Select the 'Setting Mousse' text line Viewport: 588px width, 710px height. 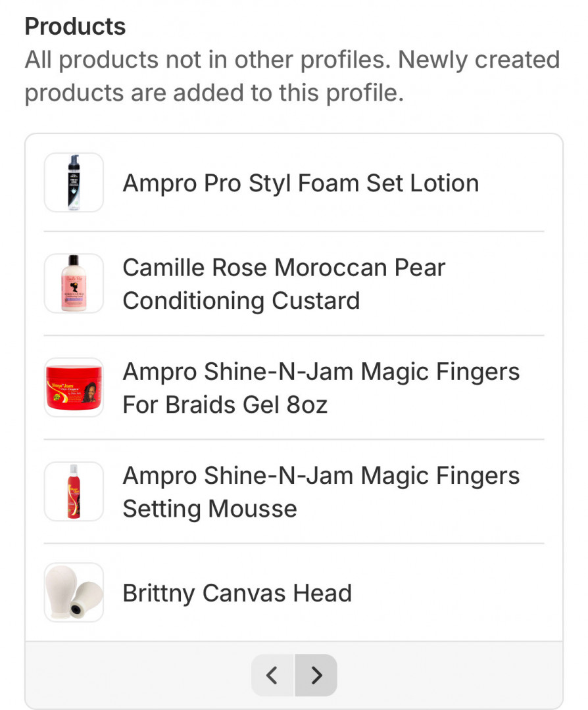pos(210,508)
